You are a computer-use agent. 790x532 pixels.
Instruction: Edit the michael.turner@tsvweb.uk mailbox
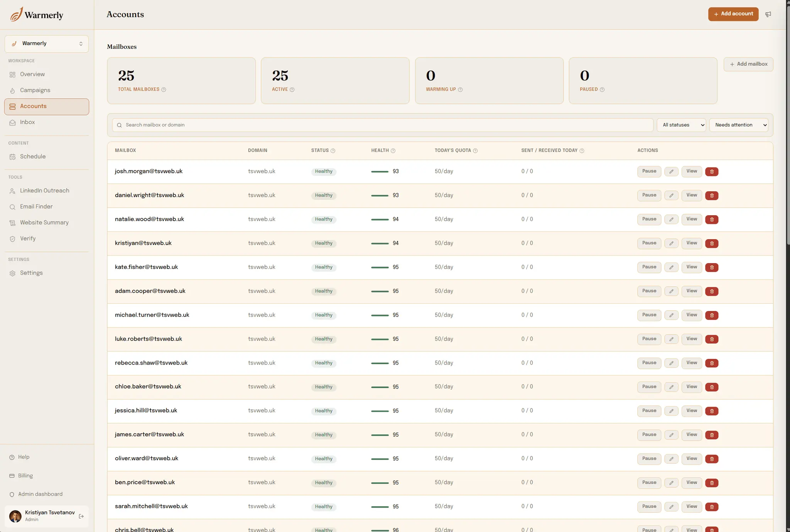[671, 315]
